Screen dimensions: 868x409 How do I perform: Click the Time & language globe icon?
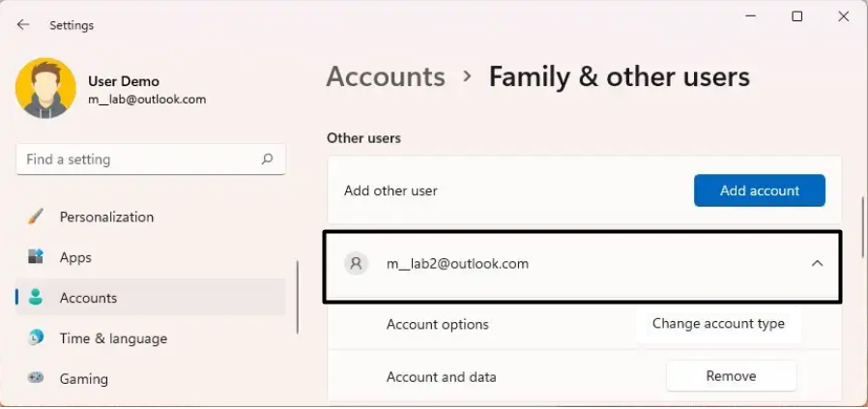tap(36, 338)
